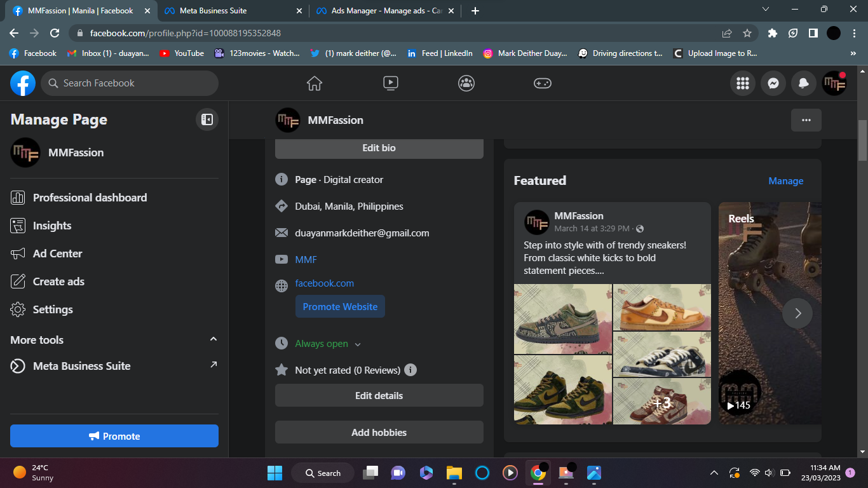Open Facebook Home feed icon
The image size is (868, 488).
pos(314,83)
